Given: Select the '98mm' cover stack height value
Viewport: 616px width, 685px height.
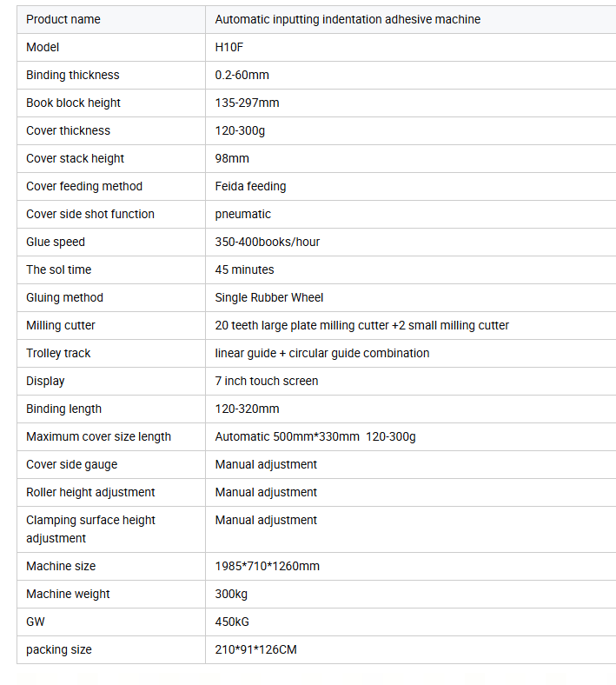Looking at the screenshot, I should [x=232, y=158].
